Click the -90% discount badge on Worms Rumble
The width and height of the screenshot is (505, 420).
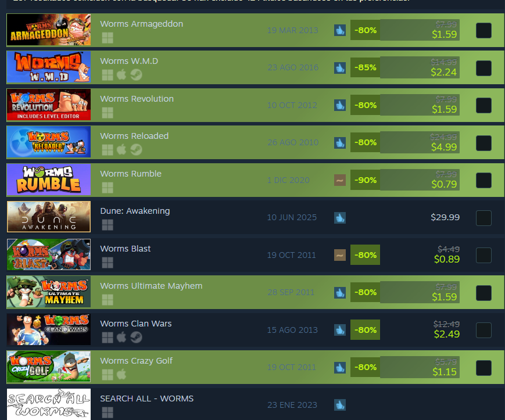pos(365,180)
